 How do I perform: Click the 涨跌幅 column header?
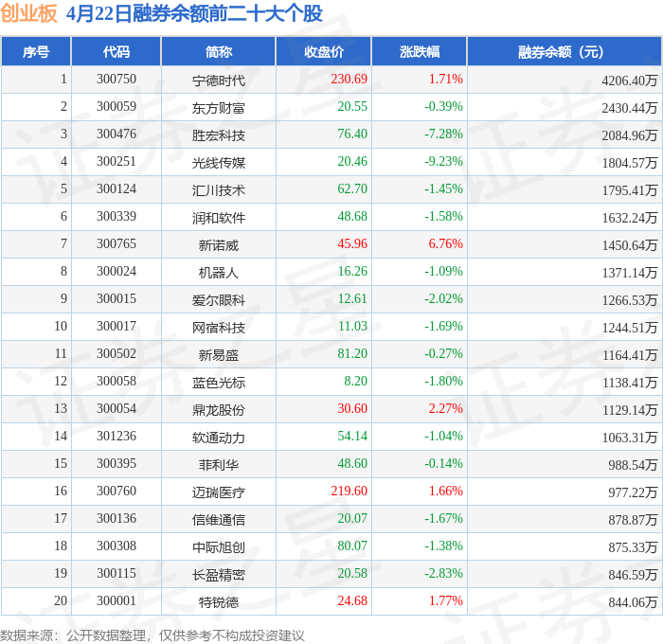click(x=420, y=51)
